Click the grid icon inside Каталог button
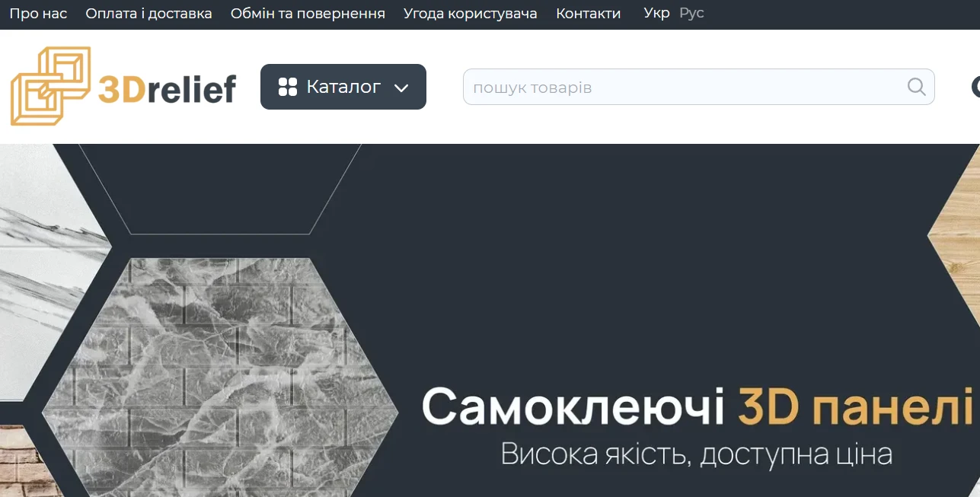This screenshot has width=980, height=497. (288, 86)
